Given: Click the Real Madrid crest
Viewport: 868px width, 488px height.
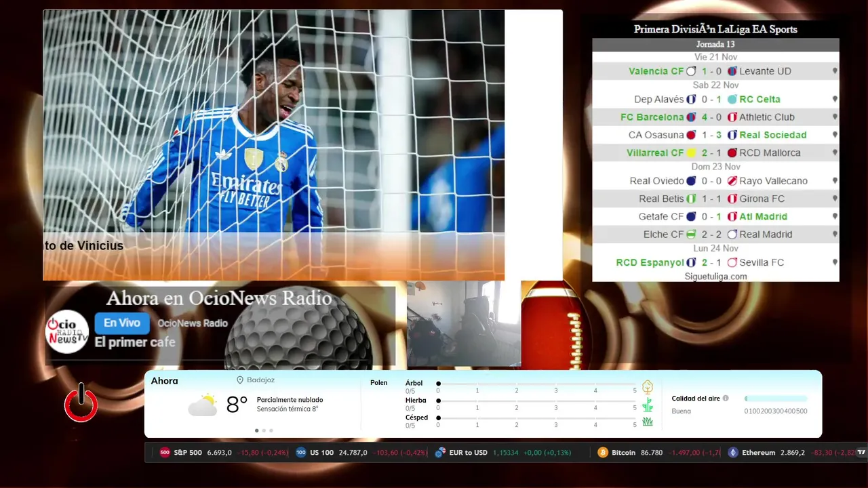Looking at the screenshot, I should coord(732,235).
